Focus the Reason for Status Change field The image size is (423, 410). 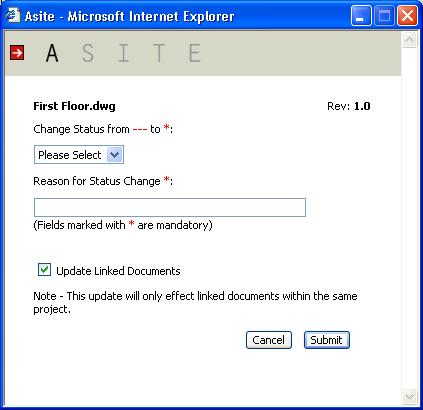point(170,207)
